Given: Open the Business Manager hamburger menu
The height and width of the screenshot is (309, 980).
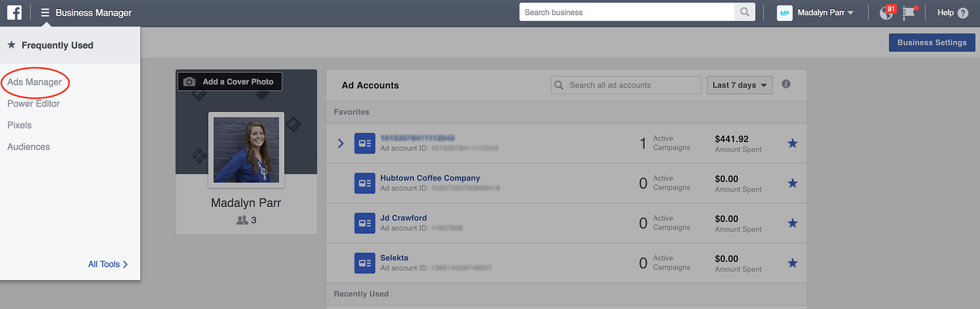Looking at the screenshot, I should pyautogui.click(x=45, y=13).
